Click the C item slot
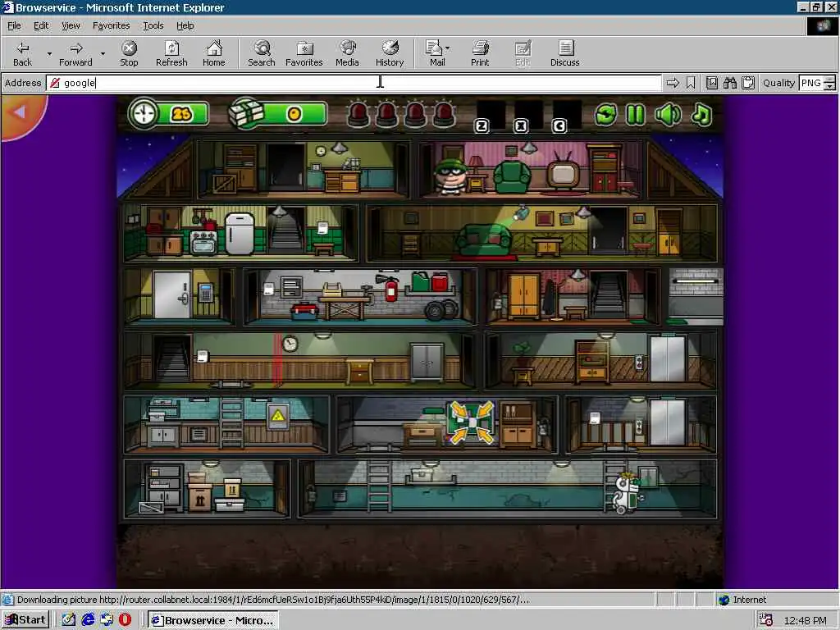 click(x=568, y=115)
